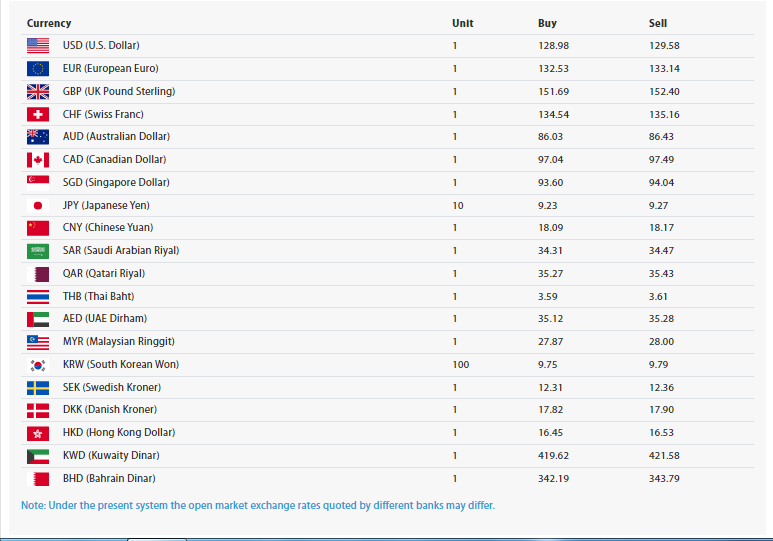Click the European Union flag icon
773x541 pixels.
coord(38,69)
